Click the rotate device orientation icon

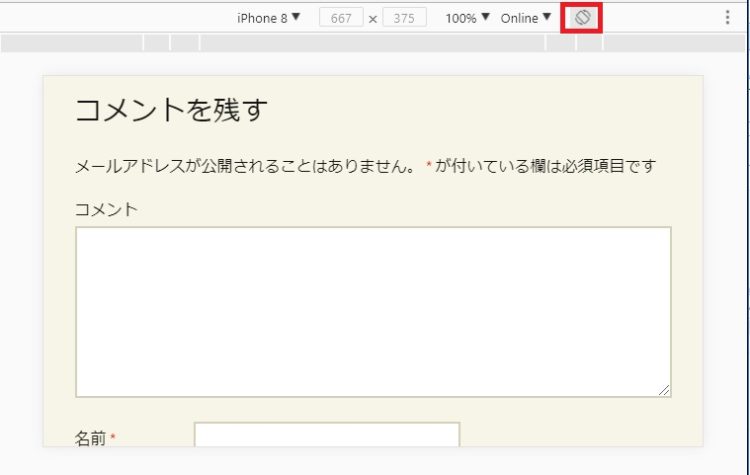point(582,18)
